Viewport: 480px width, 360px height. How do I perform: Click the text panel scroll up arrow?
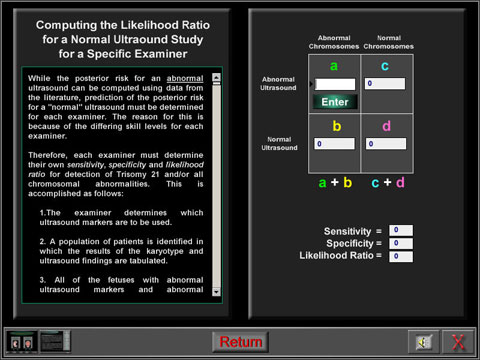pyautogui.click(x=216, y=78)
